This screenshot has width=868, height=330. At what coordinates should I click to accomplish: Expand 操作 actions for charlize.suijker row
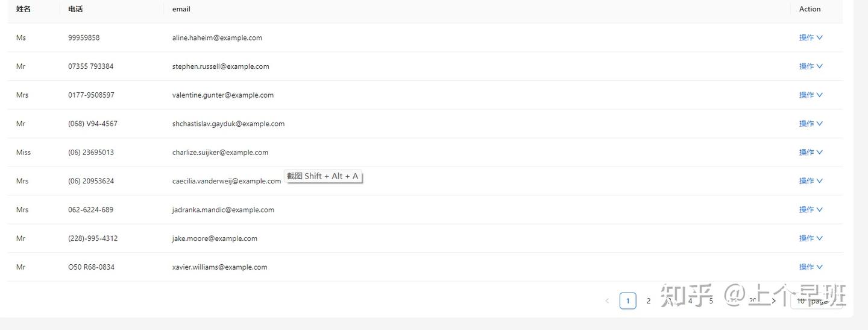coord(810,152)
